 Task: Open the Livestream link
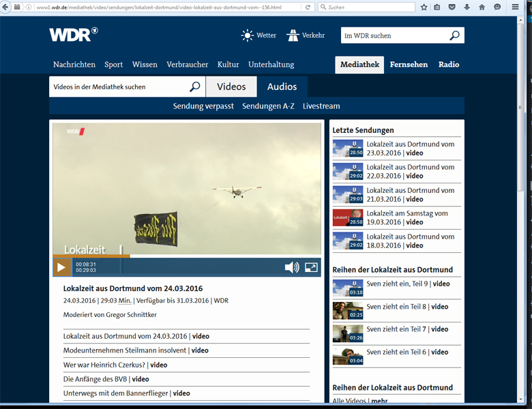click(x=321, y=106)
